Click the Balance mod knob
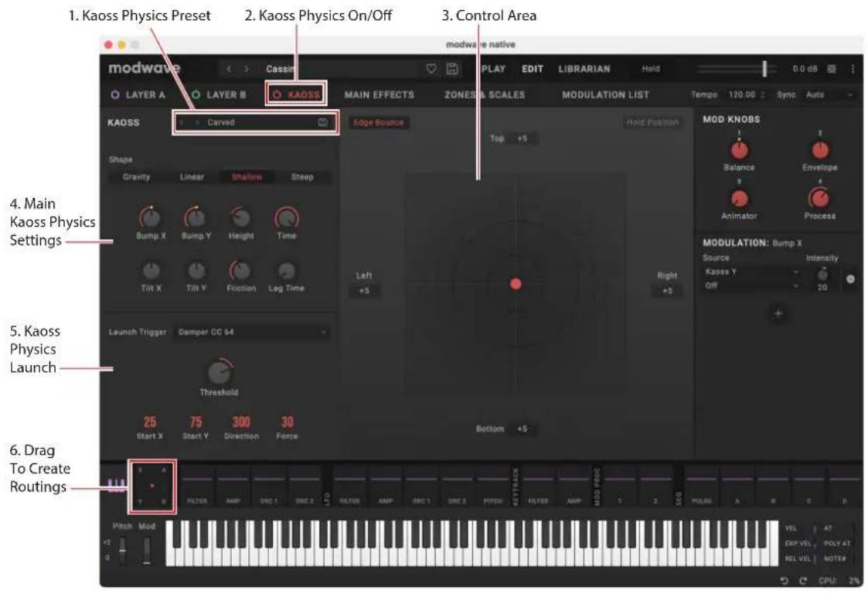This screenshot has height=594, width=868. [x=739, y=149]
